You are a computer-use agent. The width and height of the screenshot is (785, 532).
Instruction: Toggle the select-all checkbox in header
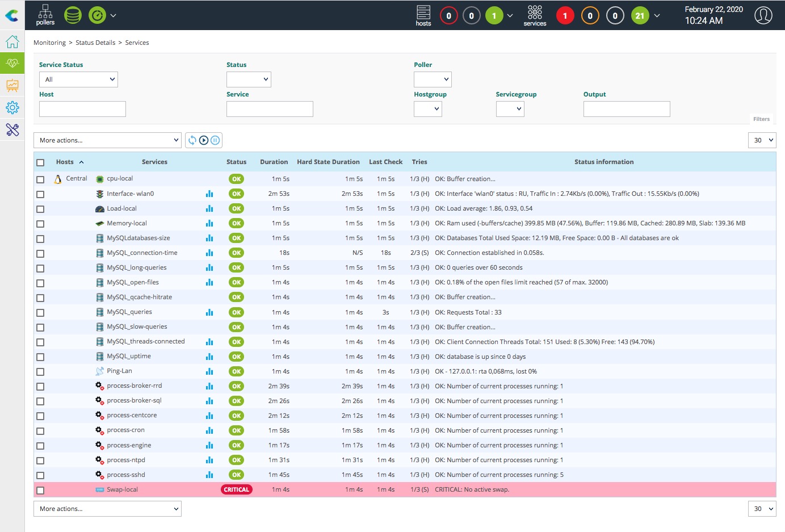[40, 162]
